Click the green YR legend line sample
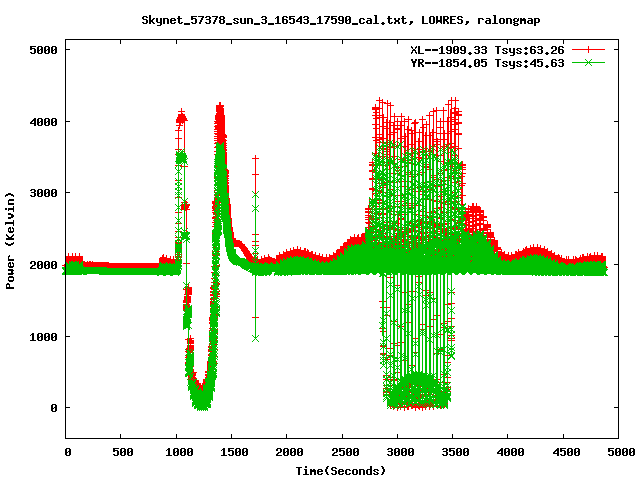Image resolution: width=640 pixels, height=480 pixels. pos(588,62)
